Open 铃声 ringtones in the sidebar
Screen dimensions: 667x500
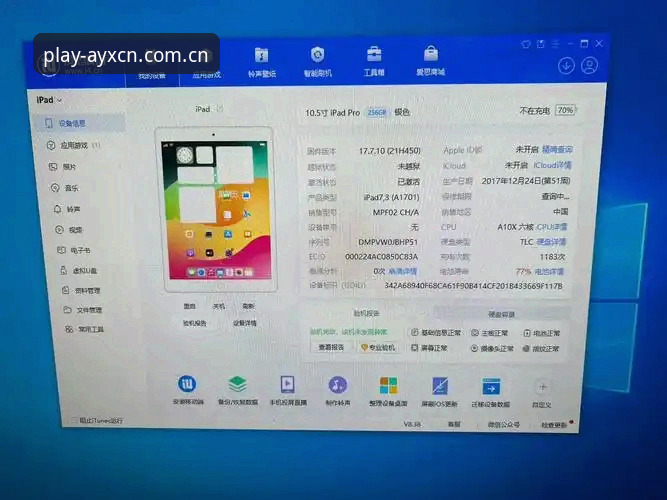click(x=67, y=209)
